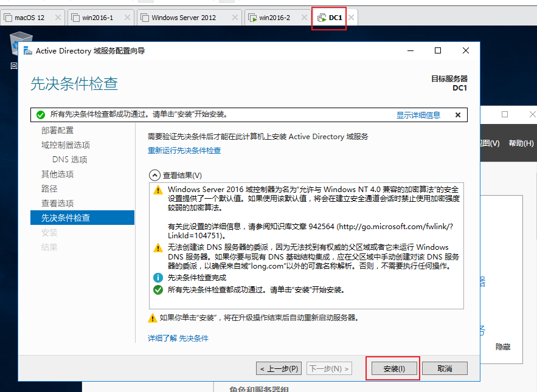The image size is (537, 392).
Task: Click 隐藏 in the background window
Action: tap(503, 347)
